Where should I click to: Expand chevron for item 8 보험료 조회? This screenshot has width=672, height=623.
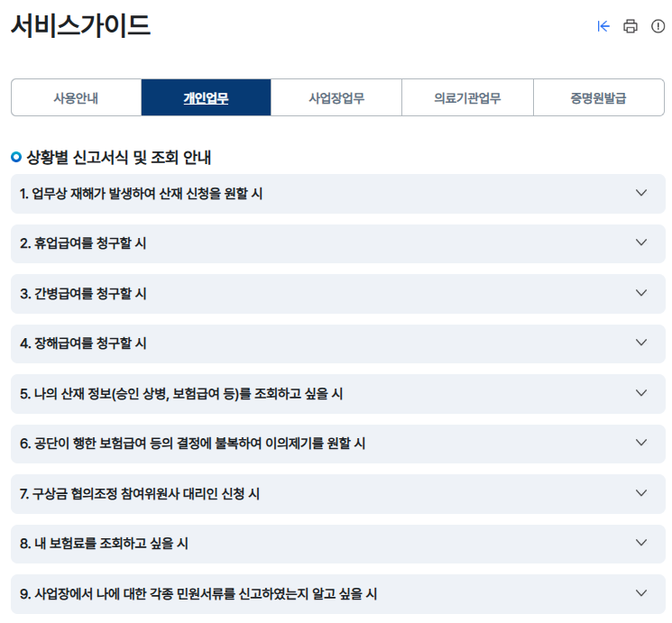(x=641, y=543)
